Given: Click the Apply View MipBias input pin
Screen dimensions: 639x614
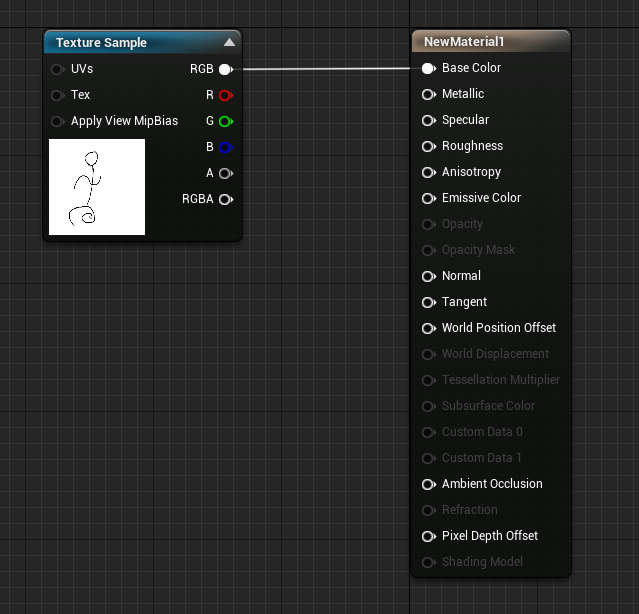Looking at the screenshot, I should point(57,121).
